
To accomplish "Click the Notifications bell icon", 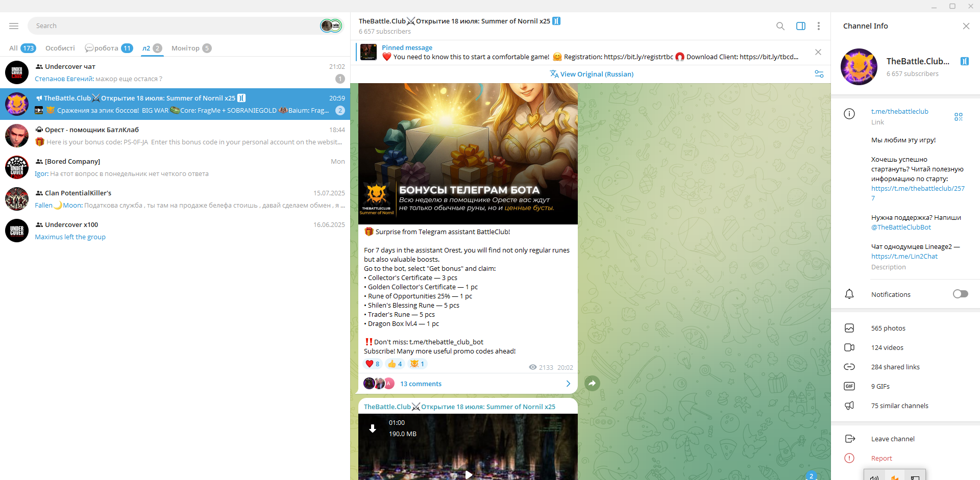I will [x=849, y=294].
